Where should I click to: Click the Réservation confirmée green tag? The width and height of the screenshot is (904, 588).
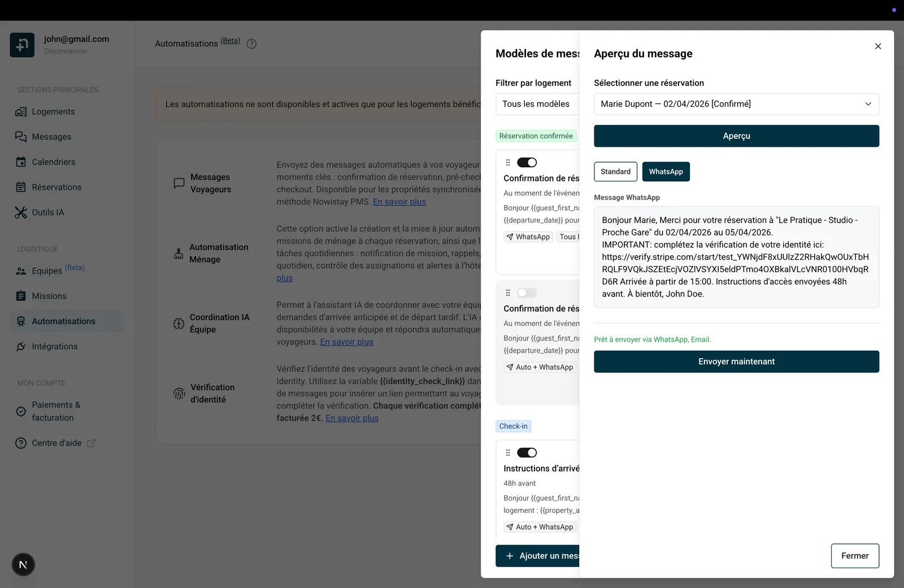(536, 136)
